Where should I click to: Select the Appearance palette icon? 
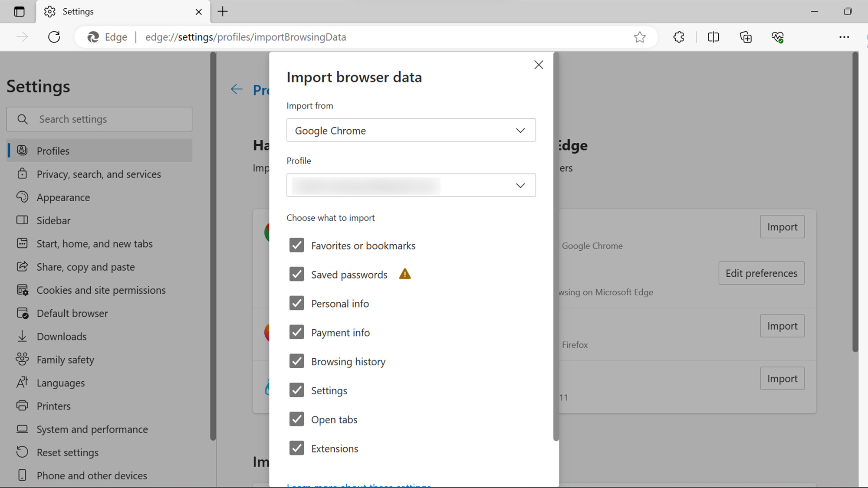(22, 197)
